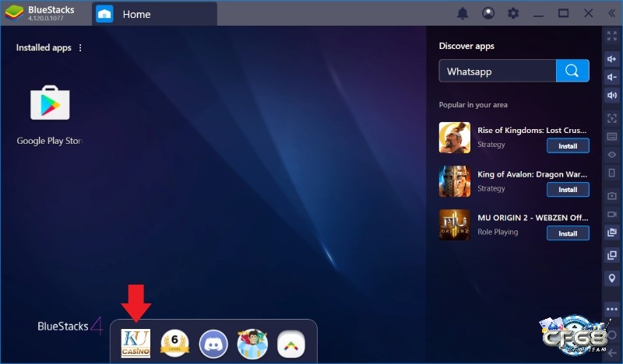
Task: Open the media manager icon in the sidebar
Action: click(612, 233)
